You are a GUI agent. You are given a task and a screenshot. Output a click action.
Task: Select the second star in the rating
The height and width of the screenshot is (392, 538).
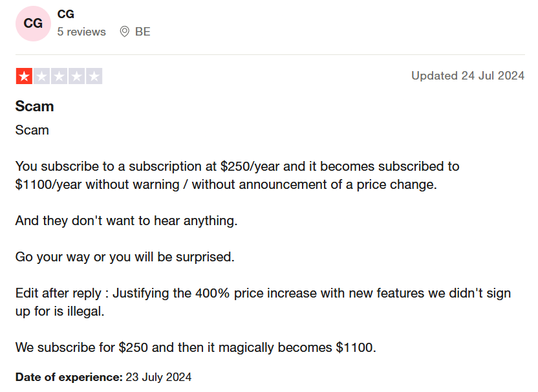pos(43,76)
